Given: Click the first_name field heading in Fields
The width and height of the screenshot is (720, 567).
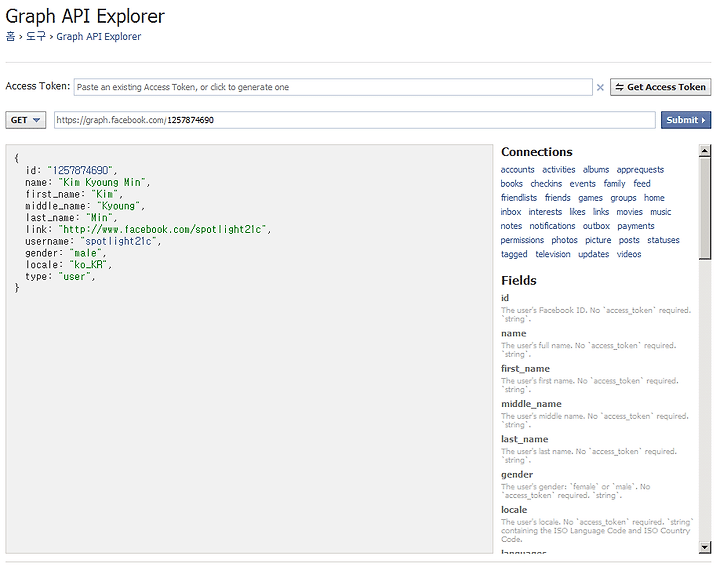Looking at the screenshot, I should pyautogui.click(x=525, y=369).
